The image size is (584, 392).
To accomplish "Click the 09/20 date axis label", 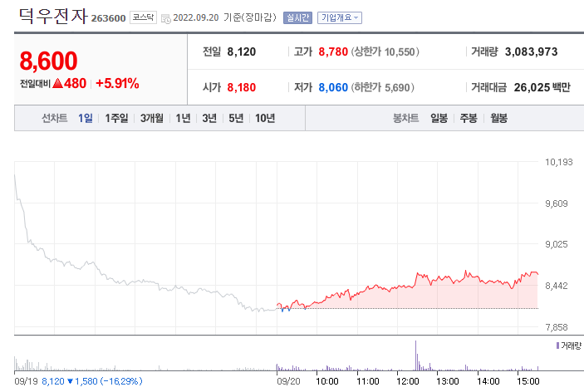I will tap(288, 381).
